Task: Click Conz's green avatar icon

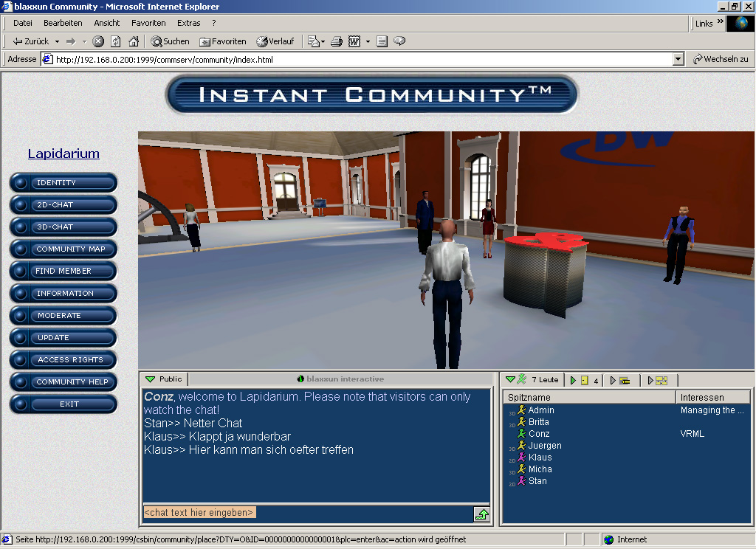Action: 521,433
